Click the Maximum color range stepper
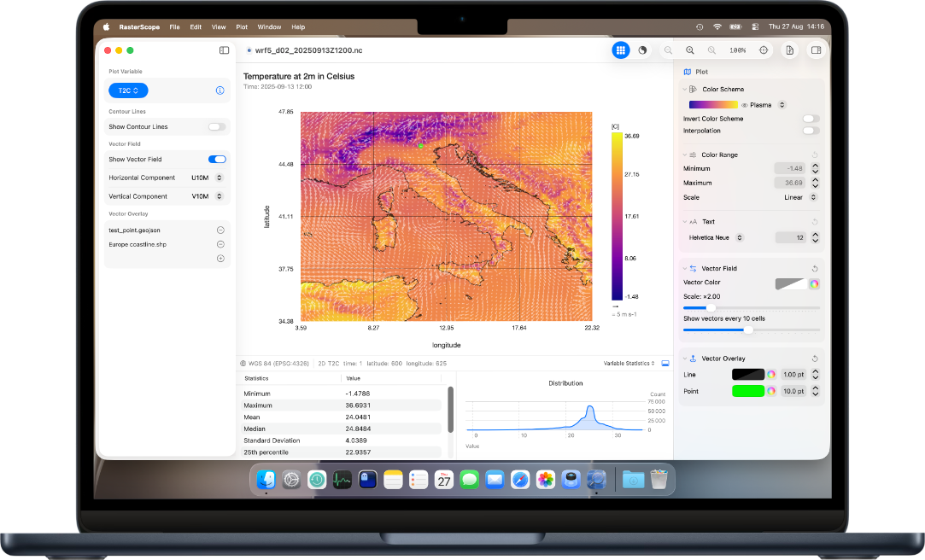 click(x=816, y=184)
